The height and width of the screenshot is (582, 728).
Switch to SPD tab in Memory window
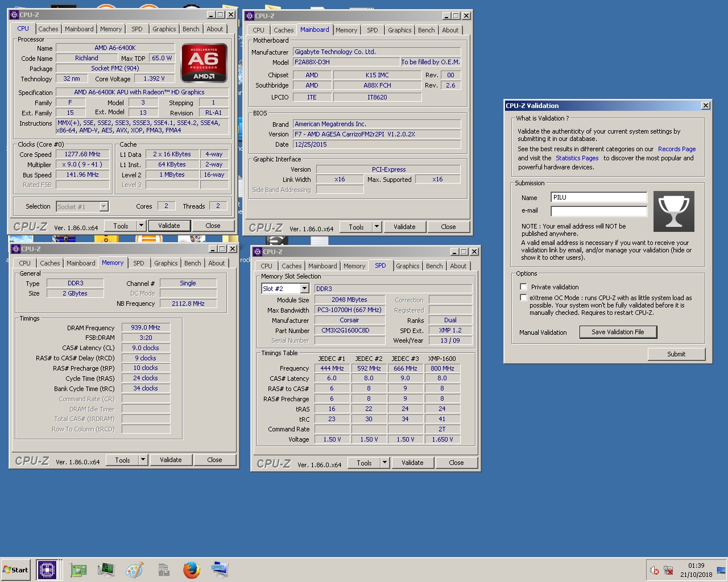[x=139, y=263]
